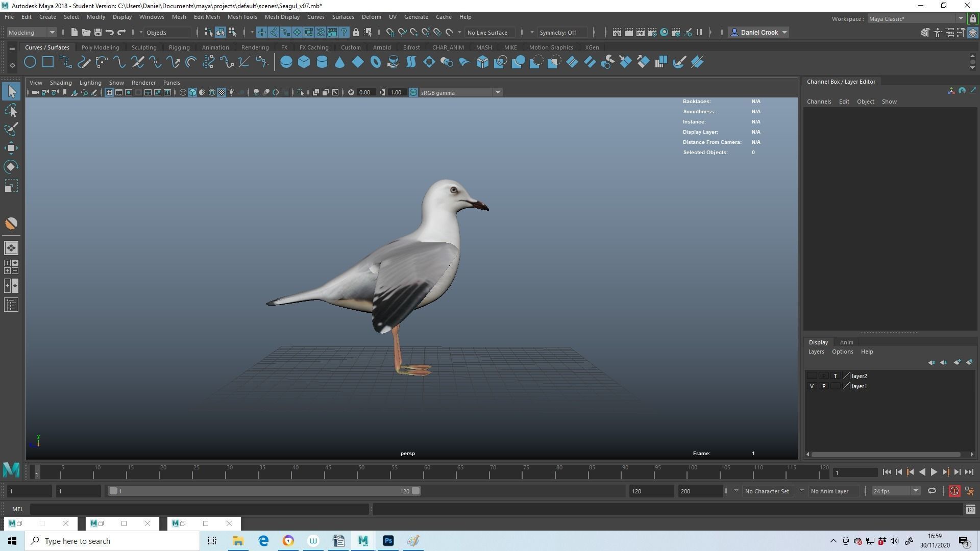Activate the Scale tool
Screen dimensions: 980x551
11,186
